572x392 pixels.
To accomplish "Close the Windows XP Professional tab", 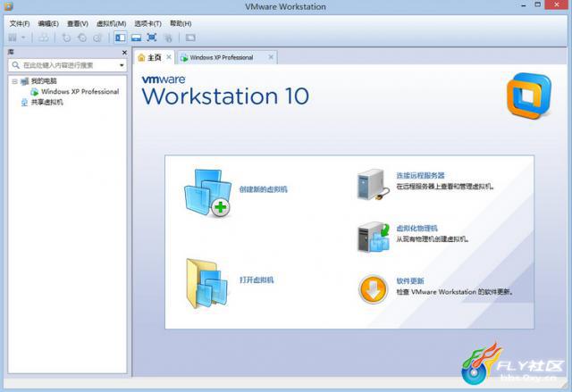I will coord(271,57).
